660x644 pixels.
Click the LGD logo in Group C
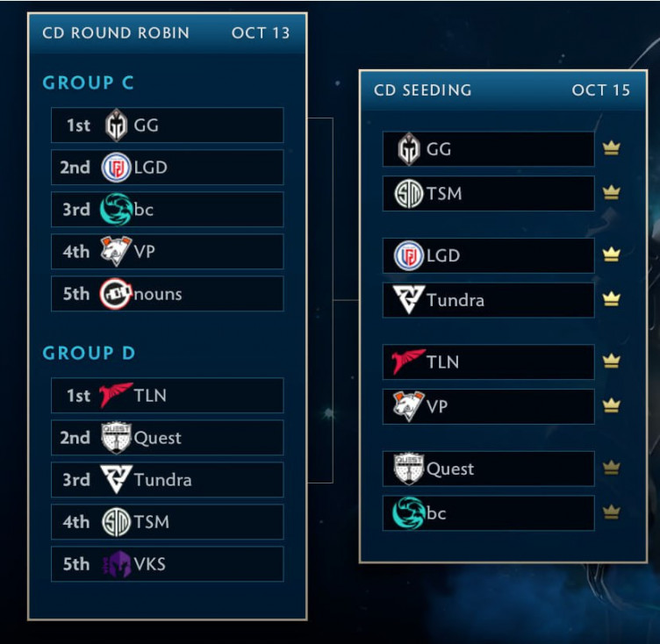click(x=117, y=168)
